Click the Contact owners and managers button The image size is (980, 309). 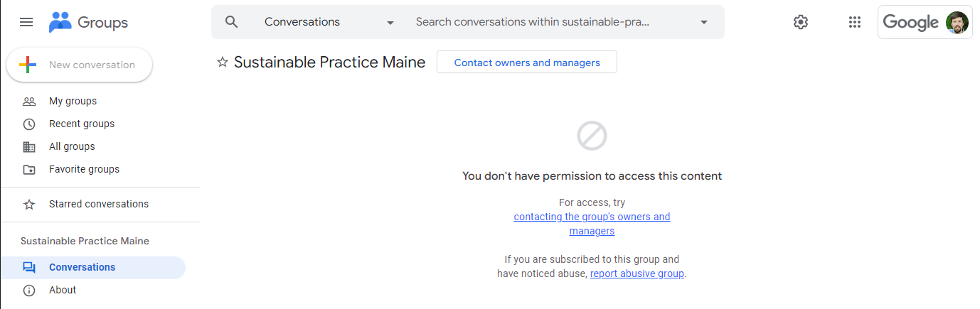[x=527, y=63]
